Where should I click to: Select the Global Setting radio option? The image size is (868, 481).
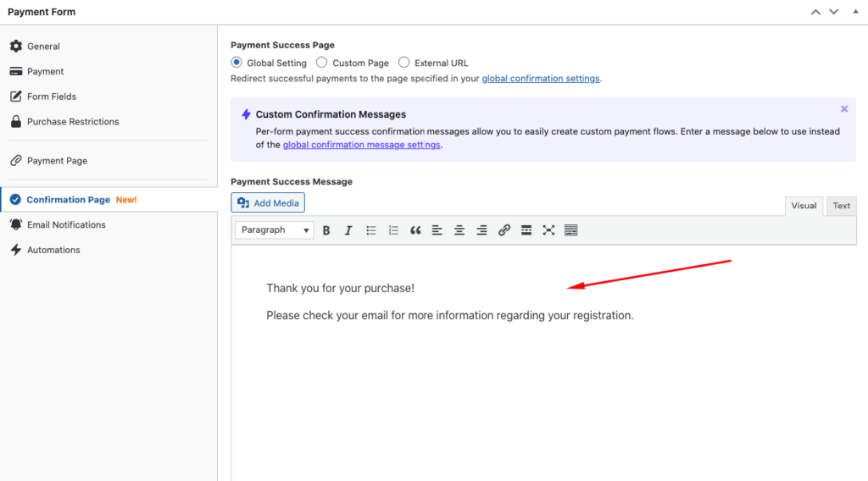tap(236, 63)
